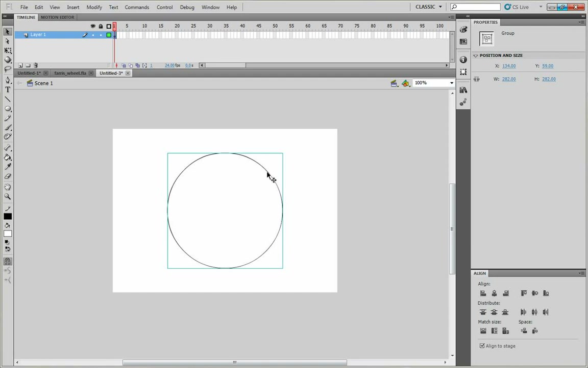Select the Eyedropper tool
This screenshot has height=368, width=588.
tap(8, 167)
